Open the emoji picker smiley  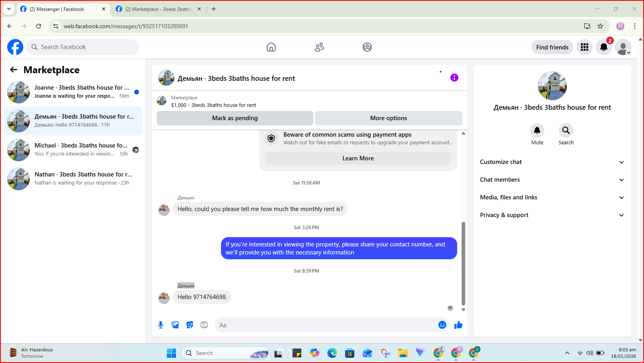[x=442, y=325]
